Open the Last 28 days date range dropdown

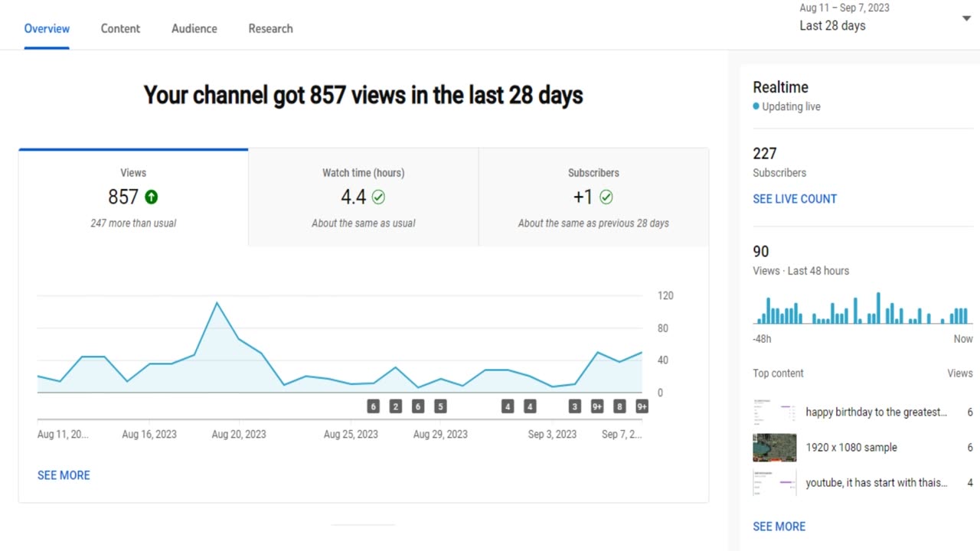(x=885, y=18)
